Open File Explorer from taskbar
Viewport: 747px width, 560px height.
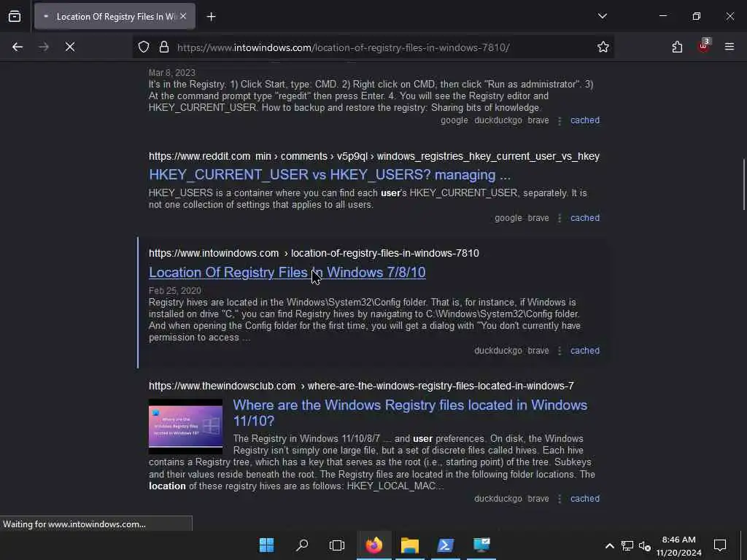[410, 545]
